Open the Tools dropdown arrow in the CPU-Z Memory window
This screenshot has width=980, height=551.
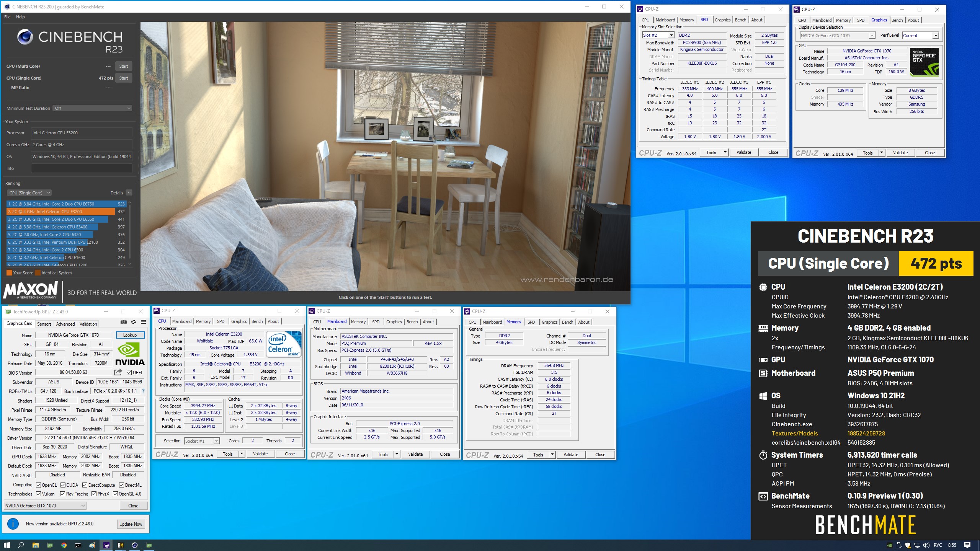[552, 455]
